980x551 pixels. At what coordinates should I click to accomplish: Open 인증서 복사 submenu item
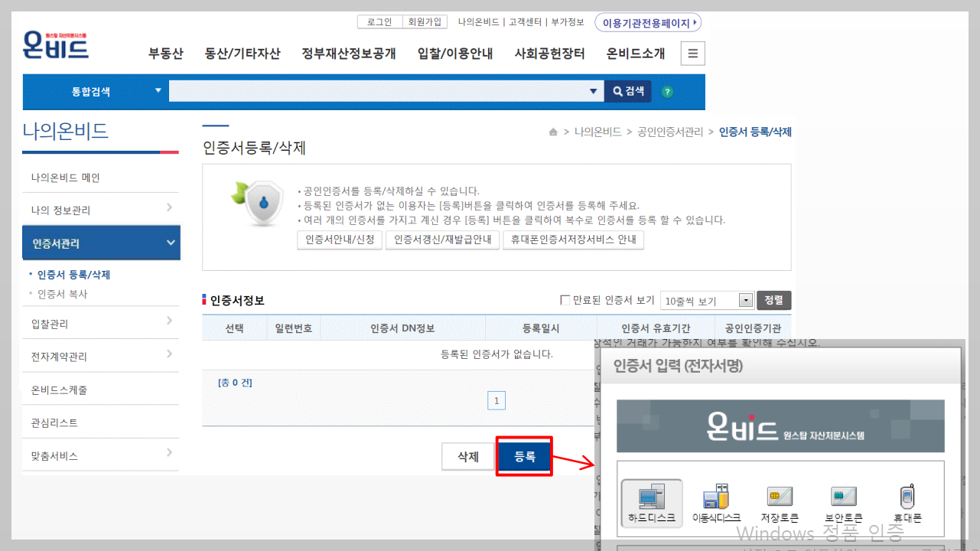[63, 294]
